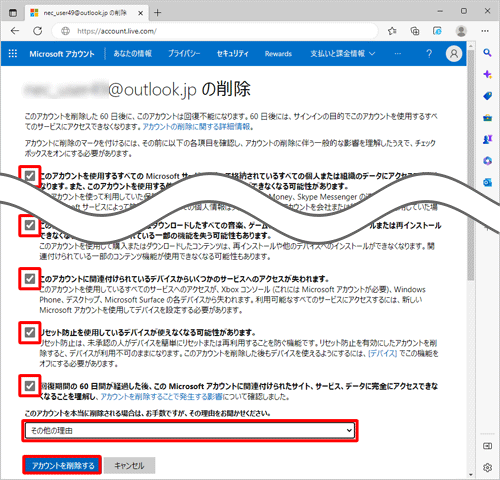500x480 pixels.
Task: Open the sidebar Outlook icon
Action: pyautogui.click(x=487, y=182)
